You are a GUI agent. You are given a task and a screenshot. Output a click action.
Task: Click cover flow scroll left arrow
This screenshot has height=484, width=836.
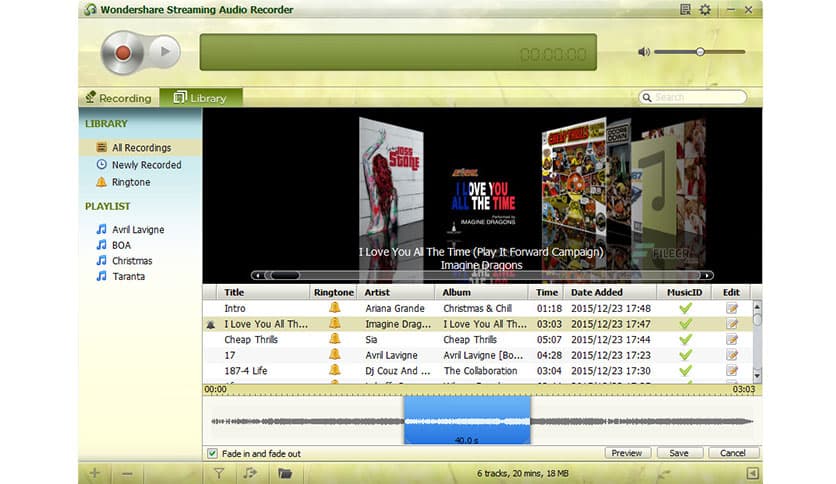tap(258, 276)
